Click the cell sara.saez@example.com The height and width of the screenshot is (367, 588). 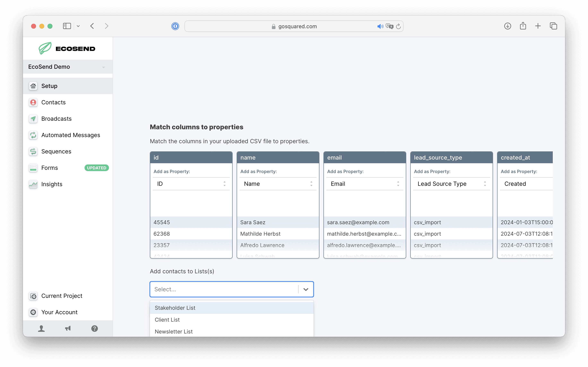[365, 222]
